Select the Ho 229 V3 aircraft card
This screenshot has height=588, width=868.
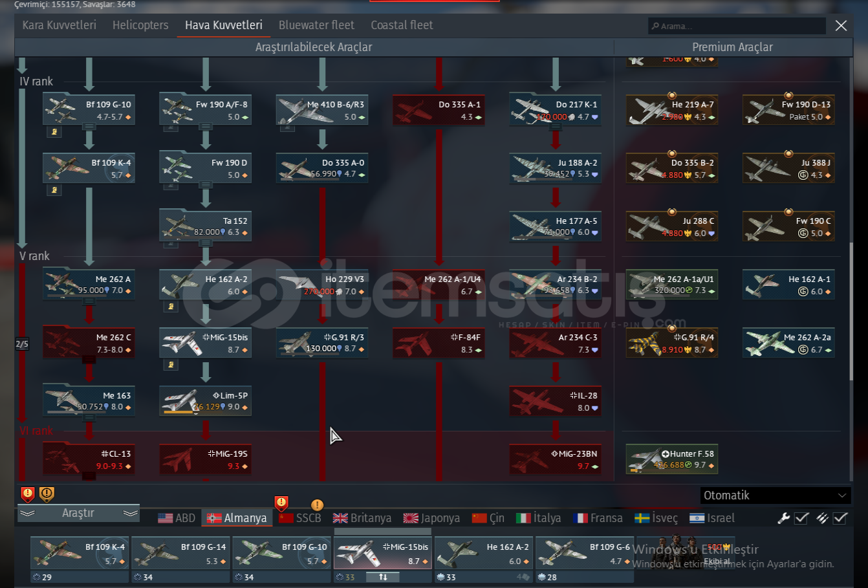click(322, 284)
